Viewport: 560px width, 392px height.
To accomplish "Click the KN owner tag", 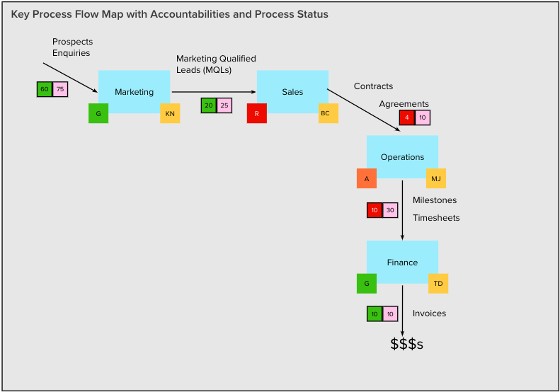I will pyautogui.click(x=170, y=113).
